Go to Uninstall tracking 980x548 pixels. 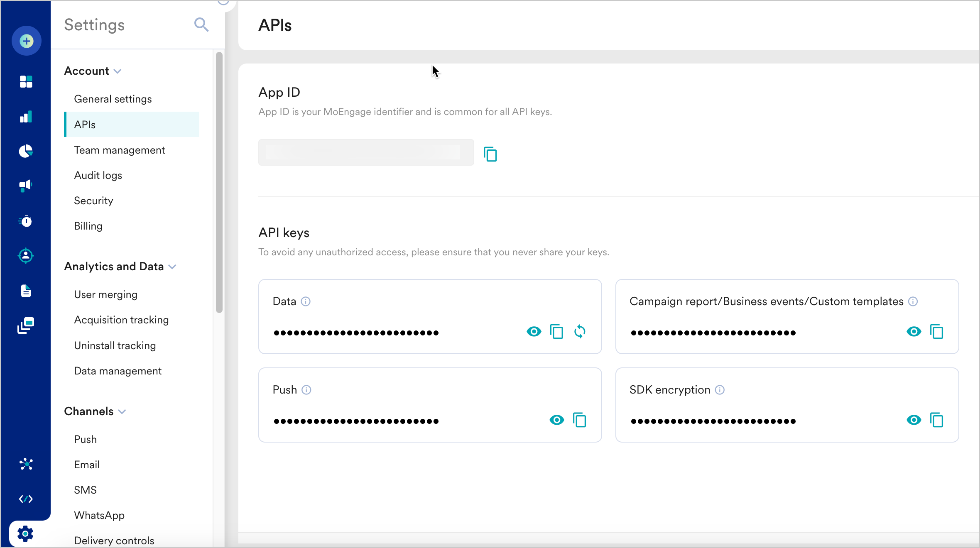click(x=115, y=345)
